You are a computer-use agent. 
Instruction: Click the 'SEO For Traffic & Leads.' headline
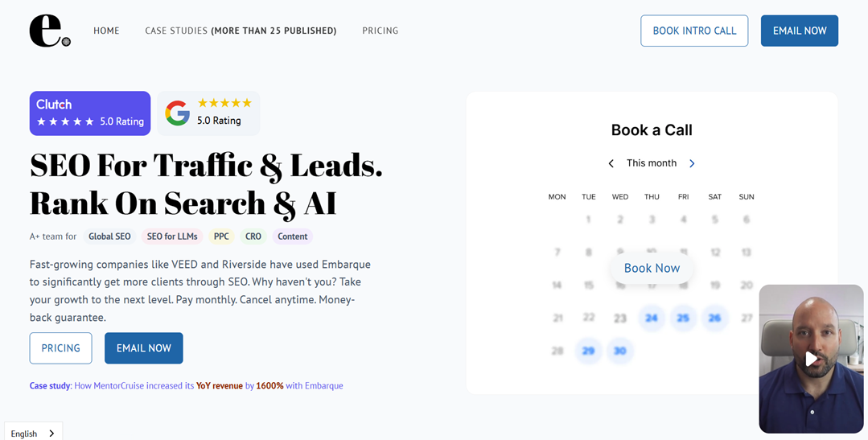point(206,166)
